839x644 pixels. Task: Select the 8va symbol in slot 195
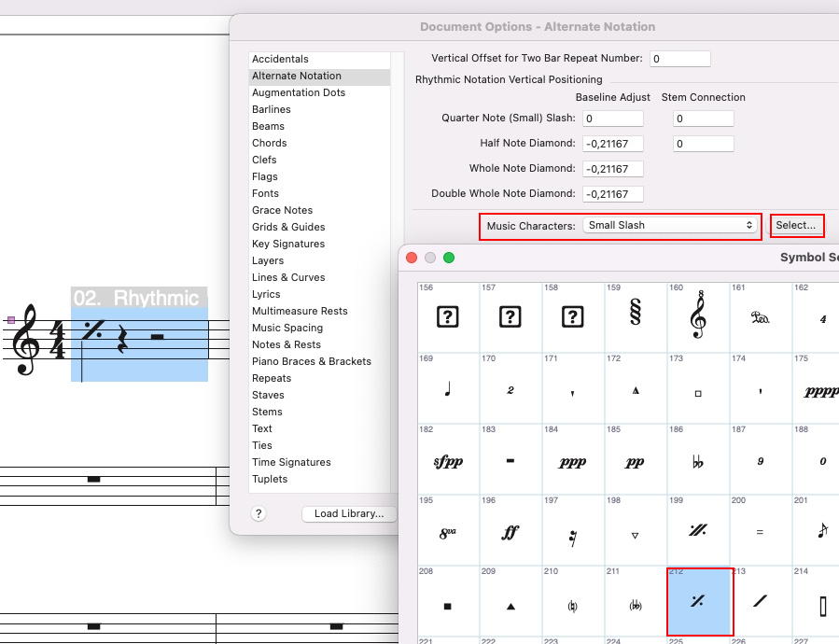click(x=448, y=533)
